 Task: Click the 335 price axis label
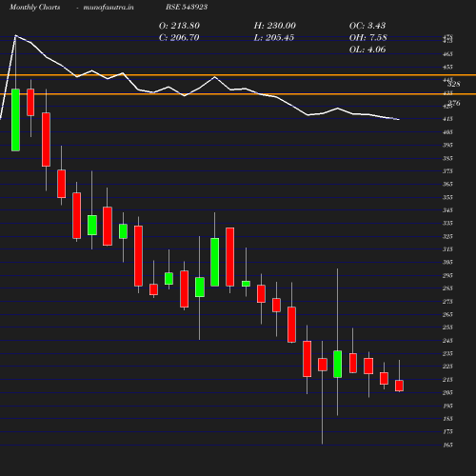coord(447,223)
